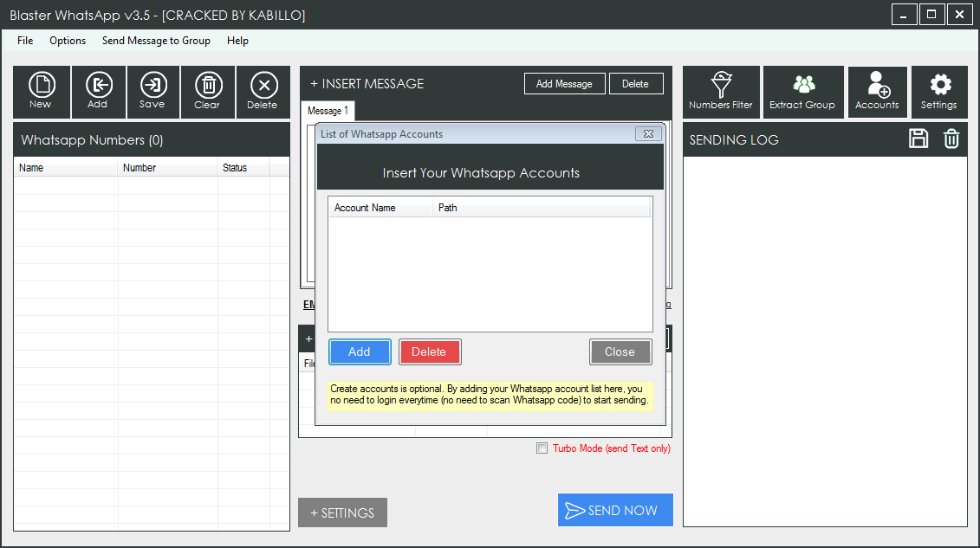Screen dimensions: 980x548
Task: Click the Delete circled-X toolbar icon
Action: (x=263, y=92)
